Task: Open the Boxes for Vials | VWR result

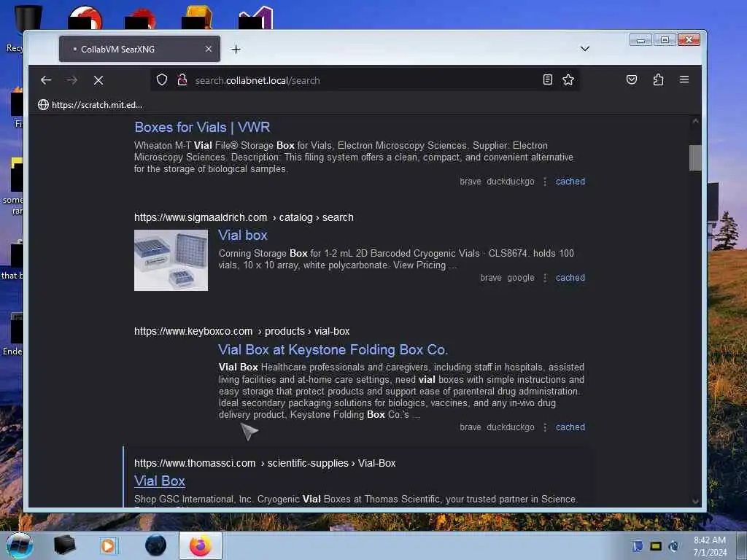Action: pos(202,127)
